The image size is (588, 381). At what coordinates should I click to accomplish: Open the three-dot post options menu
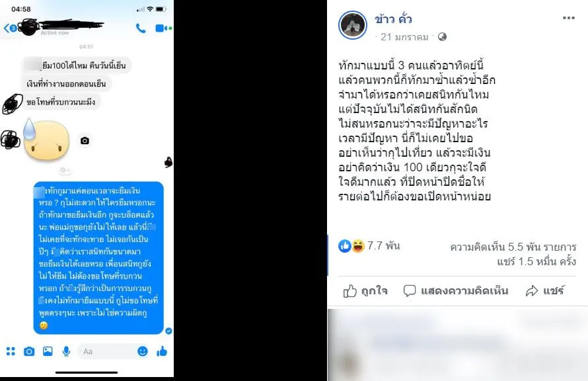[568, 18]
